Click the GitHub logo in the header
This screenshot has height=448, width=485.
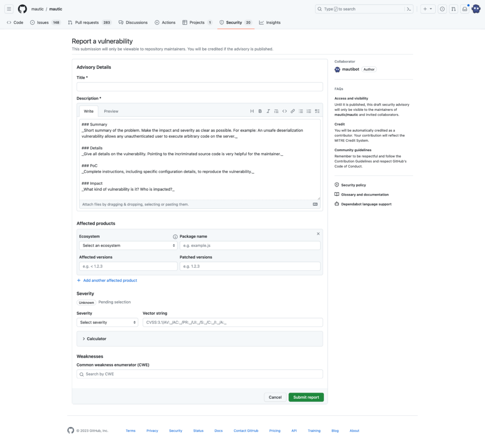[22, 9]
